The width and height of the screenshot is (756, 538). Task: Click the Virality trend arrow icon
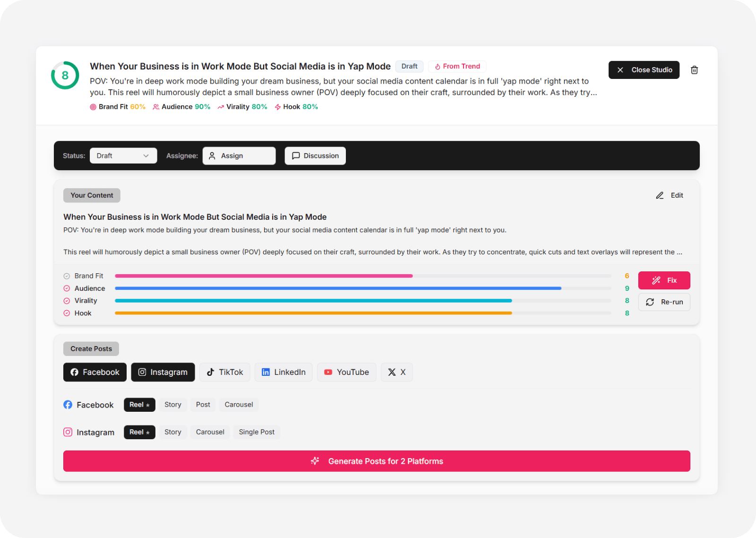coord(221,107)
